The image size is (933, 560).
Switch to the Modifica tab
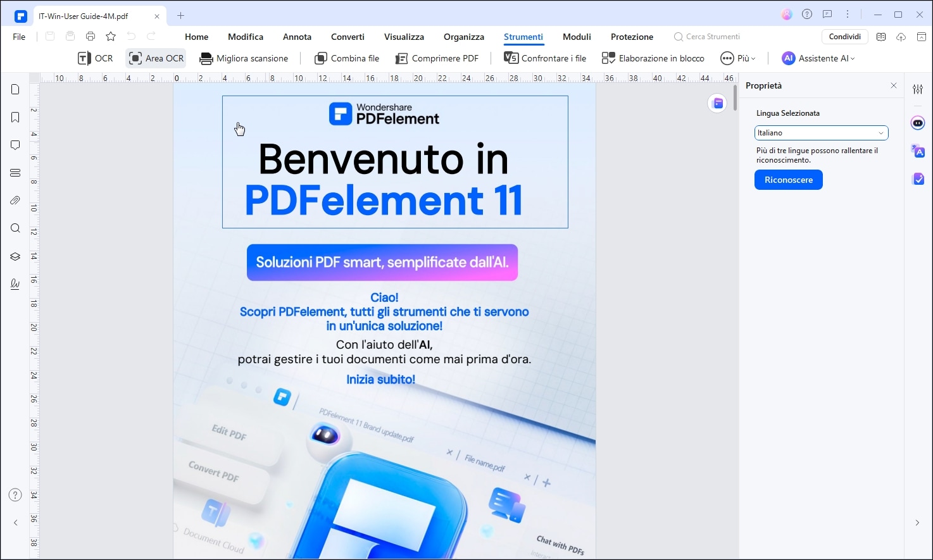[x=246, y=37]
